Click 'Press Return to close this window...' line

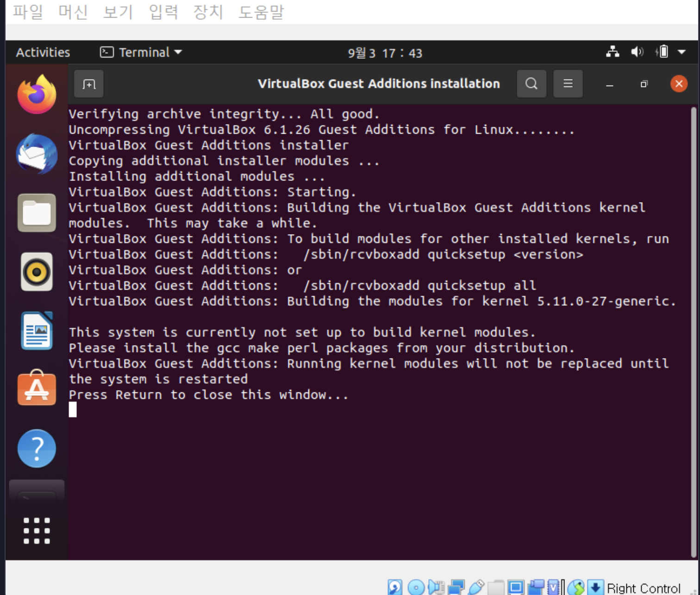pyautogui.click(x=208, y=395)
